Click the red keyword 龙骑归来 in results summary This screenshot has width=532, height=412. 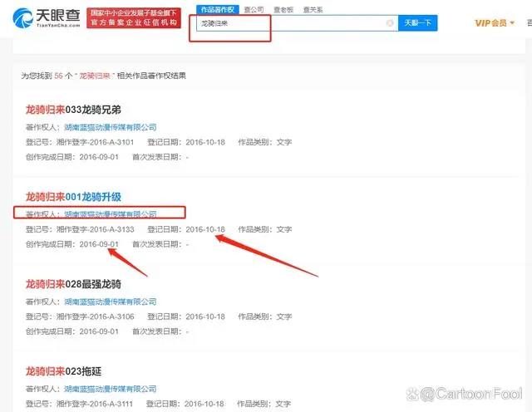95,76
